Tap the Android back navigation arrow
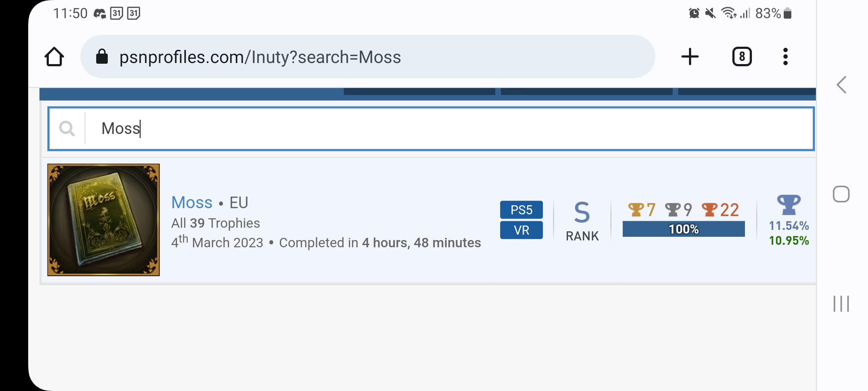 [x=842, y=85]
